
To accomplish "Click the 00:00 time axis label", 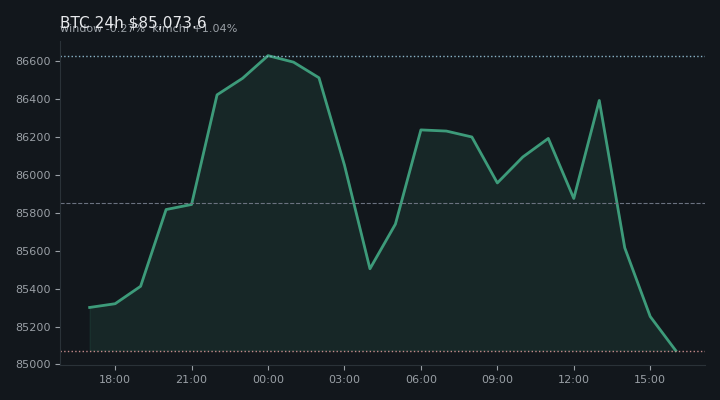I will (268, 379).
